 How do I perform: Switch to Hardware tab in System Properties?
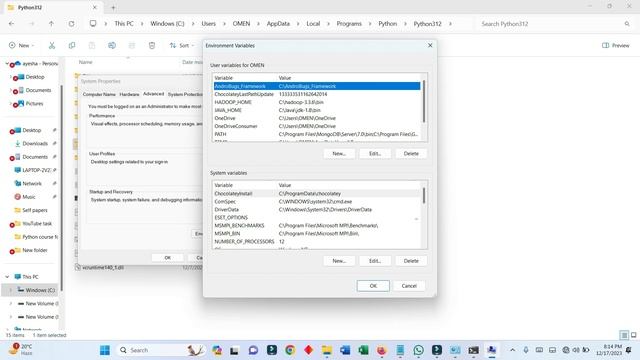(x=129, y=94)
